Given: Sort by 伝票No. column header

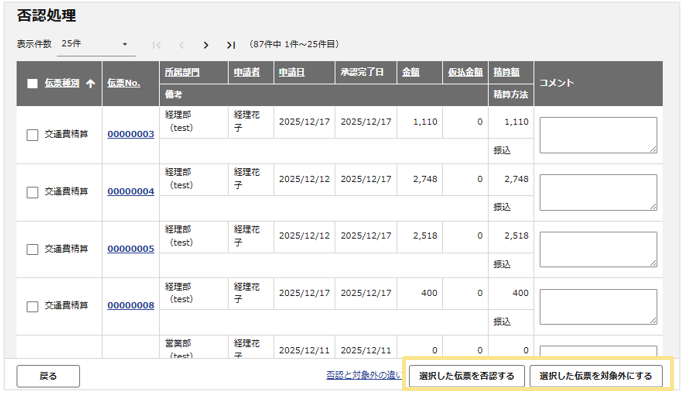Looking at the screenshot, I should (x=124, y=83).
